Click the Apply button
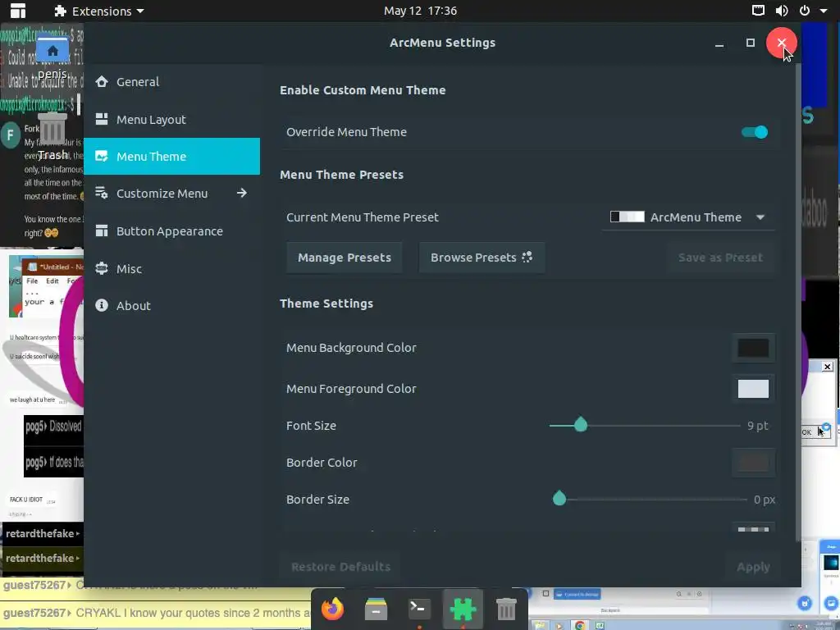 tap(753, 567)
